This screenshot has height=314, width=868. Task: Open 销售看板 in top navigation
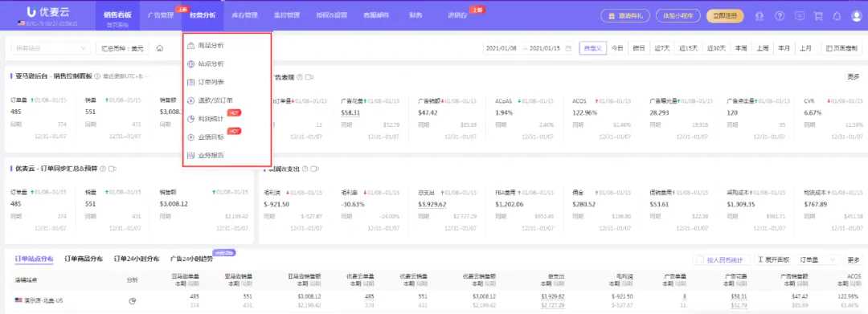pyautogui.click(x=117, y=15)
